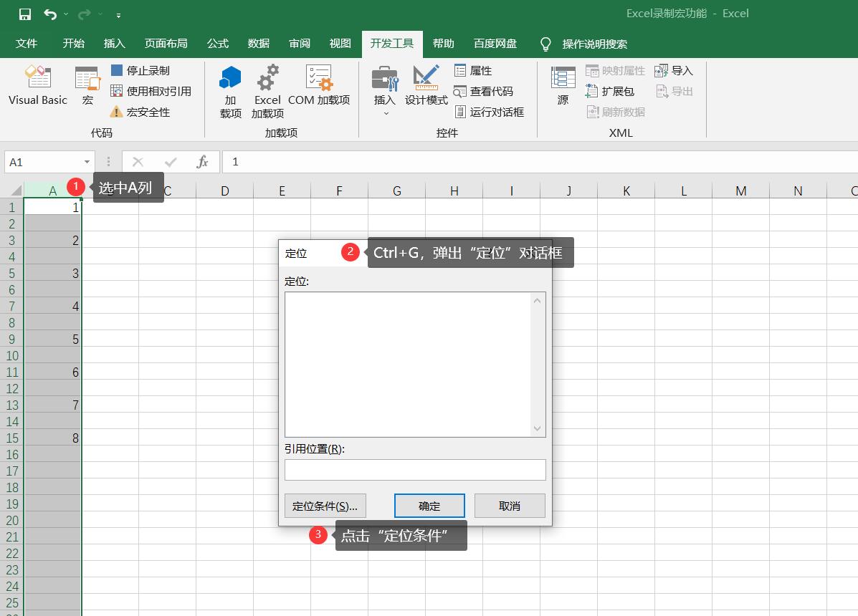
Task: Toggle 使用相对引用
Action: [151, 91]
